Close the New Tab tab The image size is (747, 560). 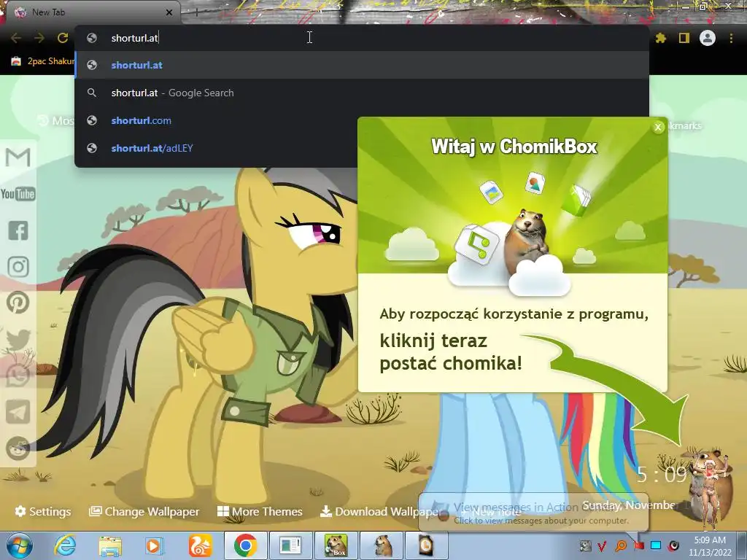(169, 12)
